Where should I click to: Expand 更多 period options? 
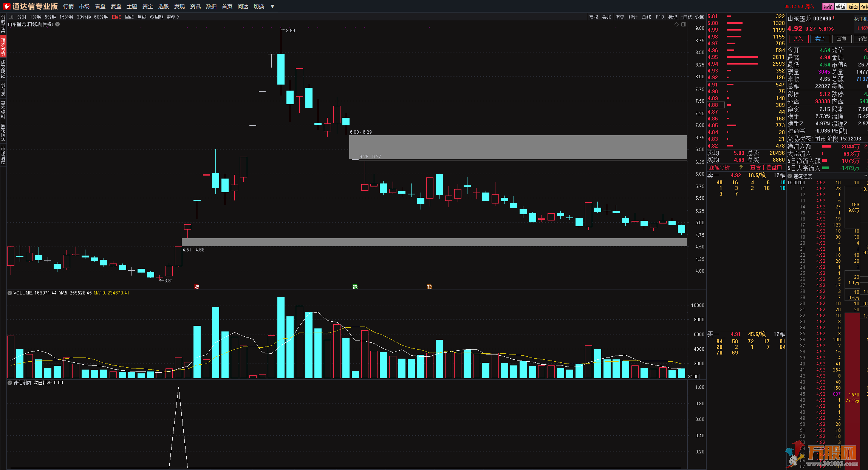[173, 17]
